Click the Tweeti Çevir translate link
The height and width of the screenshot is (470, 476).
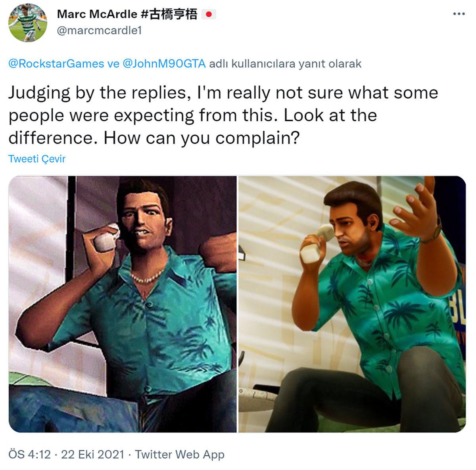click(x=37, y=159)
